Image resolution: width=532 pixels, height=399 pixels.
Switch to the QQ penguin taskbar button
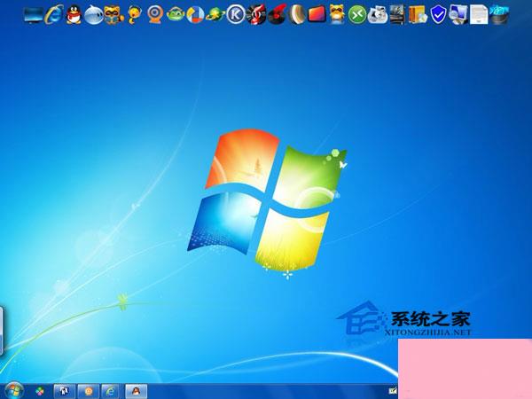tap(137, 392)
